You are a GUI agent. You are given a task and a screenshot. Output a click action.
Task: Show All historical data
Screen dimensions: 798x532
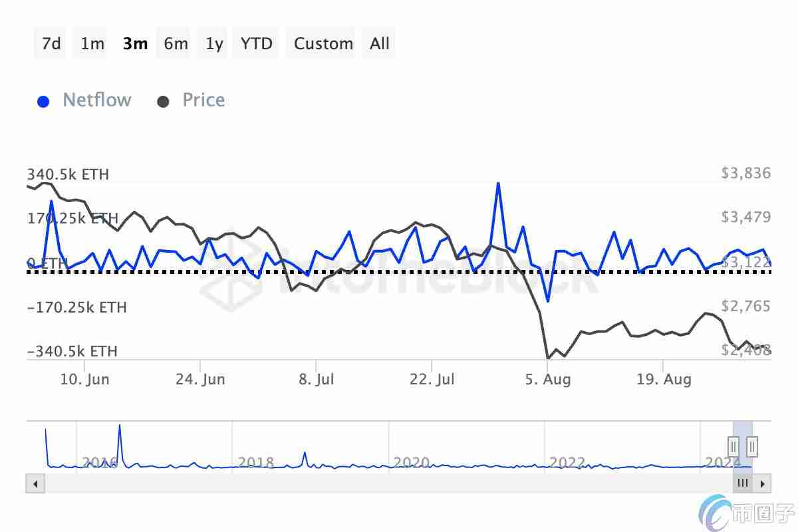click(380, 44)
